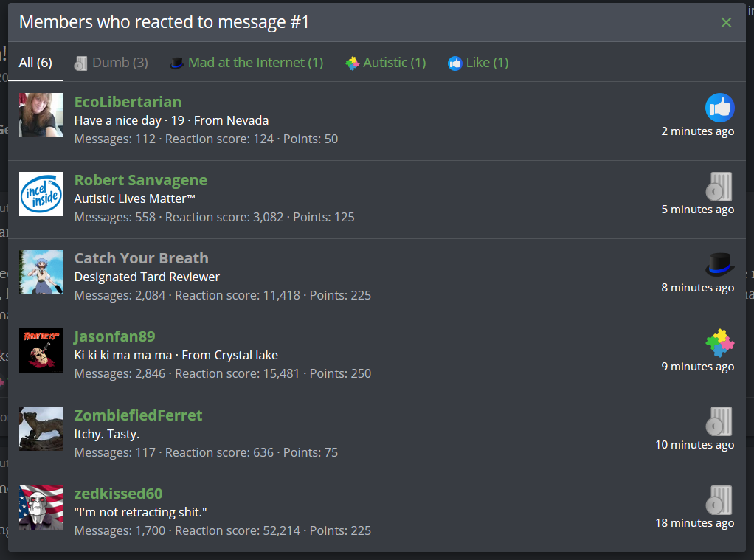Click the Like thumbs-up icon beside EcoLibertarian
The width and height of the screenshot is (754, 560).
719,108
